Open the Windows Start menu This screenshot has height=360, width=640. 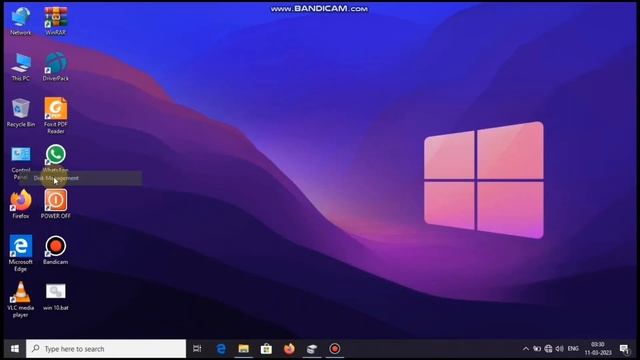coord(15,349)
